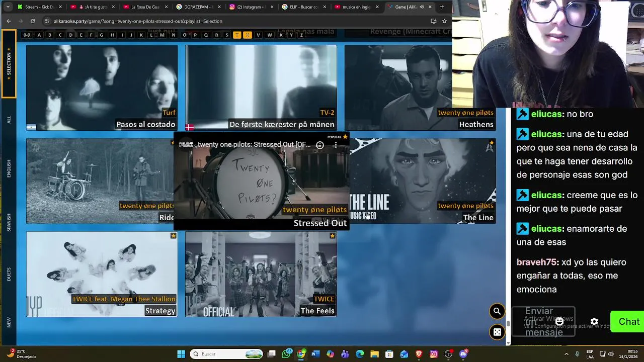
Task: Filter songs by letter A
Action: 39,35
